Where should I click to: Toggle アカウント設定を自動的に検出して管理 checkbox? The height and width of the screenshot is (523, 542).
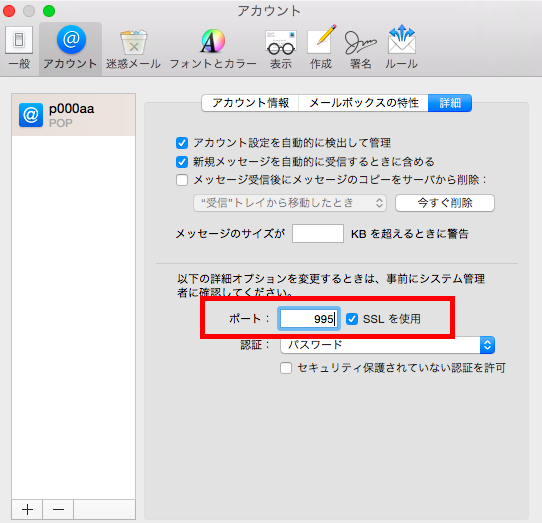tap(182, 143)
